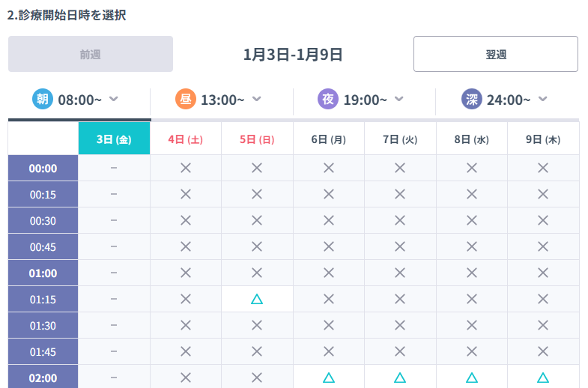
Task: Click the 夜 night circle icon
Action: click(x=328, y=99)
